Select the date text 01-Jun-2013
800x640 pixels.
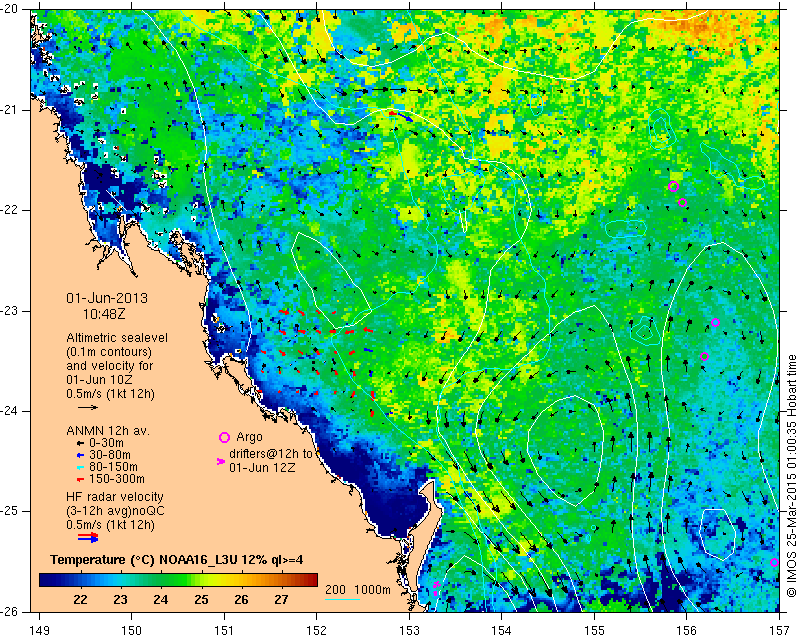pyautogui.click(x=107, y=298)
